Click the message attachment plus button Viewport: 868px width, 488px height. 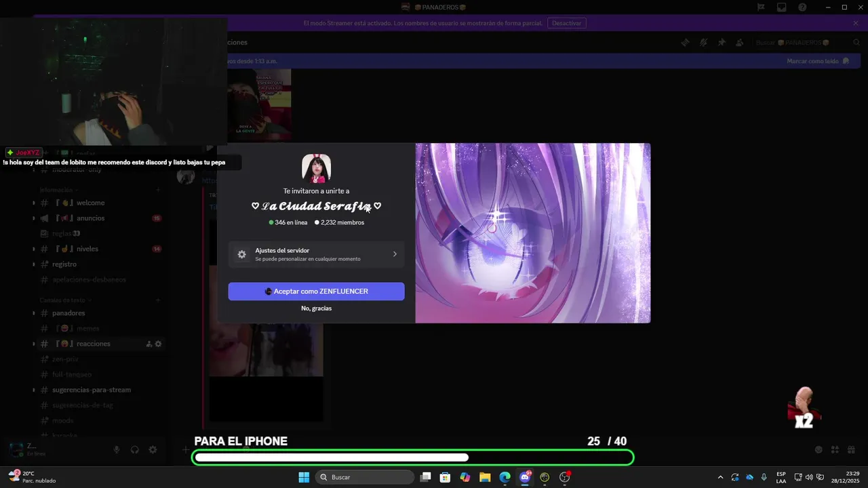185,449
